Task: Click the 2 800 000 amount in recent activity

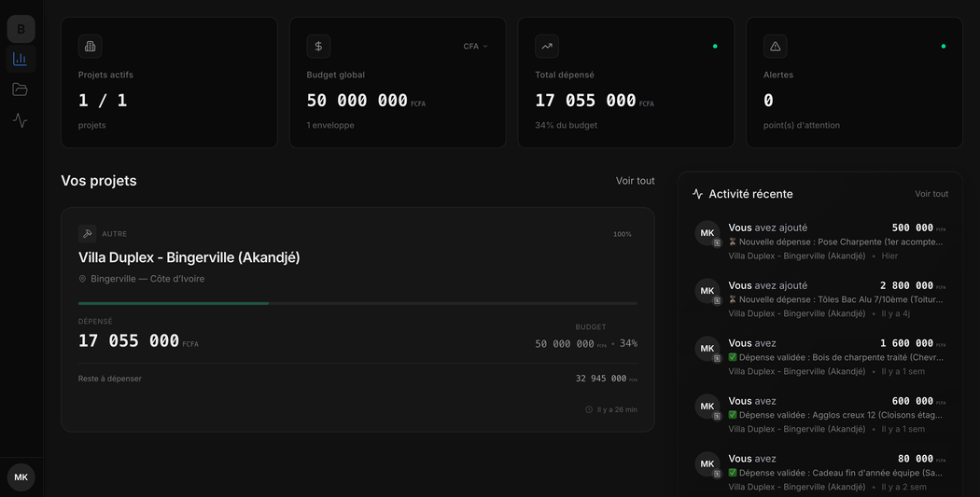Action: point(907,285)
